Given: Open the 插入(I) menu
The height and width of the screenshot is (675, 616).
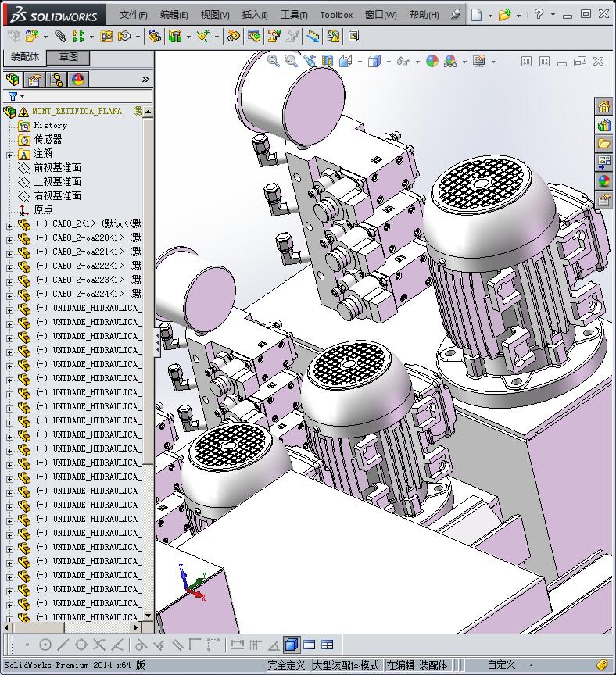Looking at the screenshot, I should pyautogui.click(x=255, y=15).
